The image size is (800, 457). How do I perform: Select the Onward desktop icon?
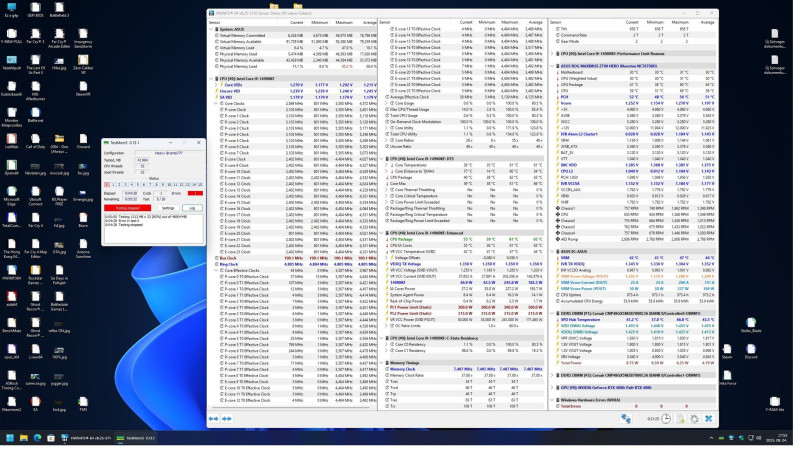[83, 140]
